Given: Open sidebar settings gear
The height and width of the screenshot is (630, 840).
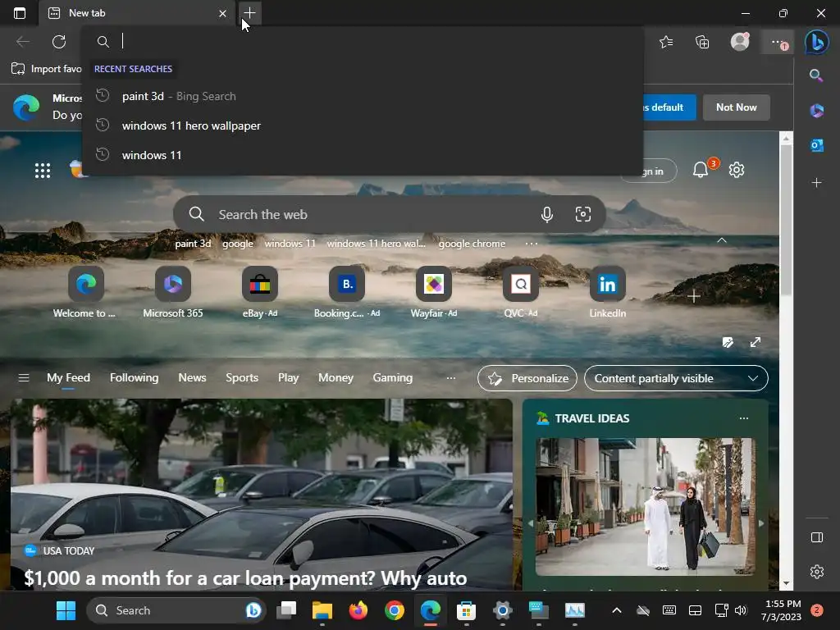Looking at the screenshot, I should (816, 572).
